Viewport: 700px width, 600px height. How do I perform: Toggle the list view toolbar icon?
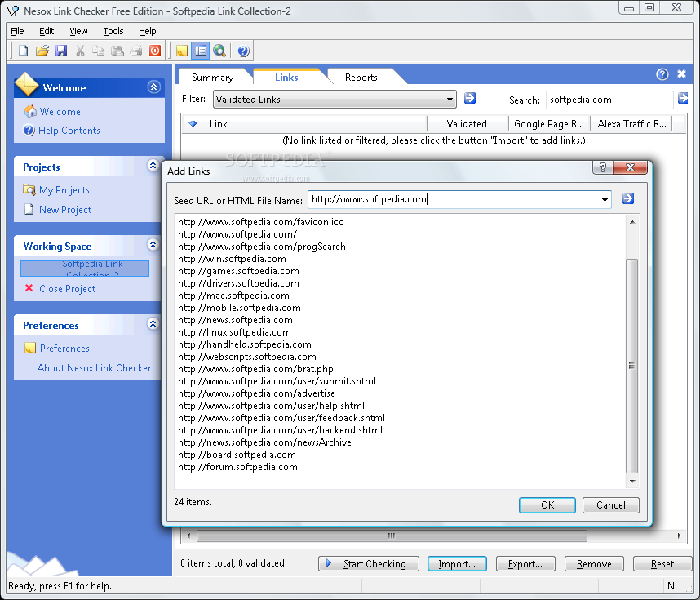coord(201,51)
